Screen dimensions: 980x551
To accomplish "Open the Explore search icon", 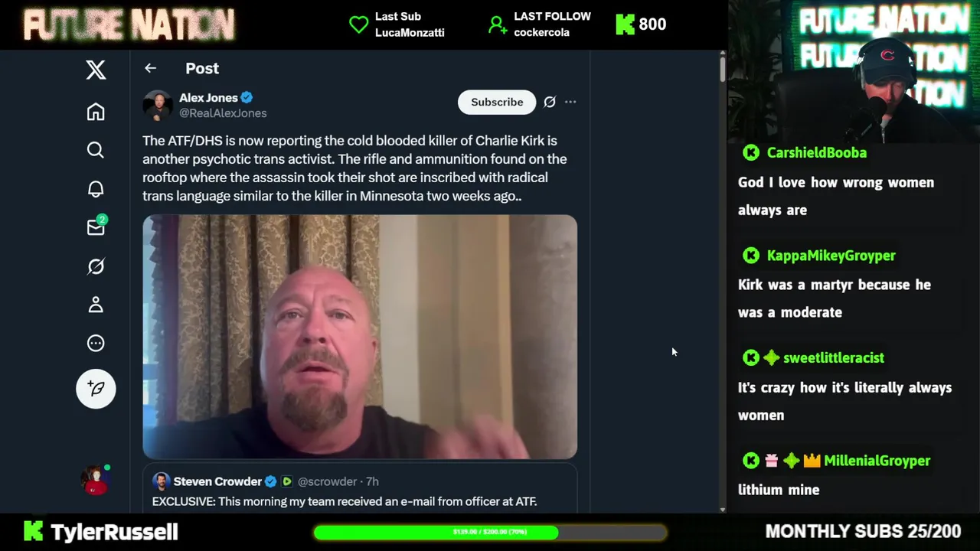I will click(96, 150).
